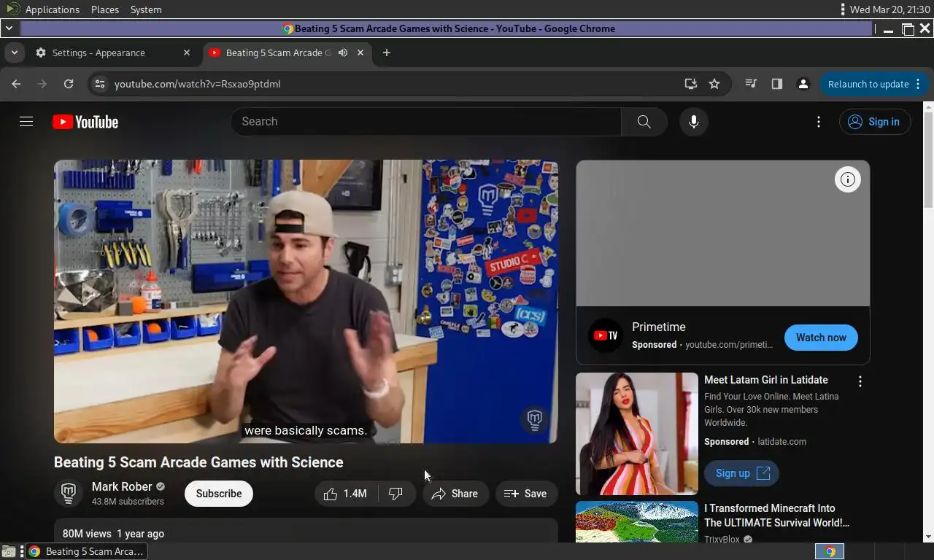Dislike the video with the thumbs-down icon
Image resolution: width=934 pixels, height=560 pixels.
coord(396,494)
